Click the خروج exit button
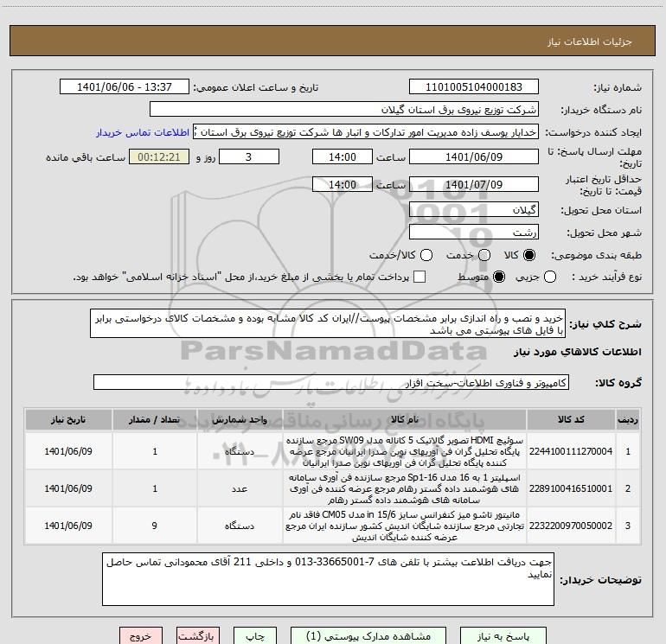 (x=141, y=636)
